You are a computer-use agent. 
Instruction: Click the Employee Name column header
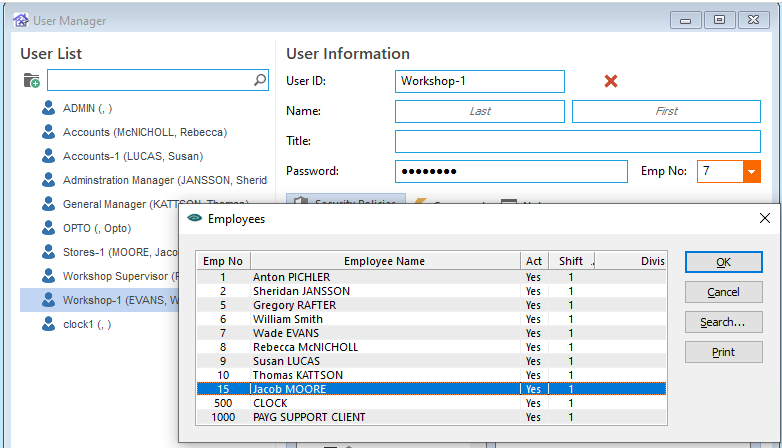(385, 261)
